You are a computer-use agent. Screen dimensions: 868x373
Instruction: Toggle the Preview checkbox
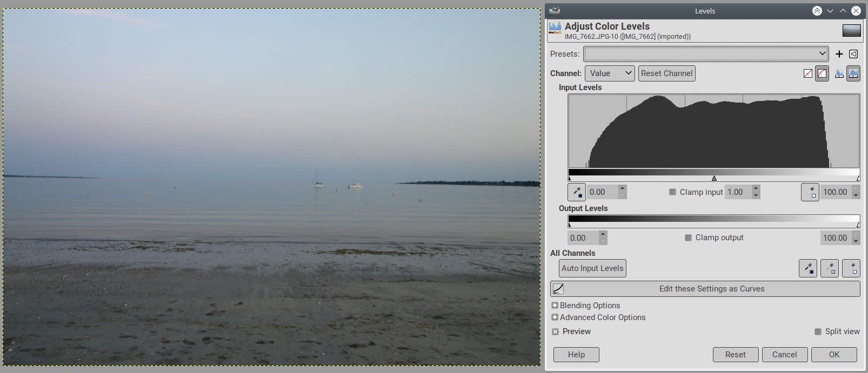[555, 331]
